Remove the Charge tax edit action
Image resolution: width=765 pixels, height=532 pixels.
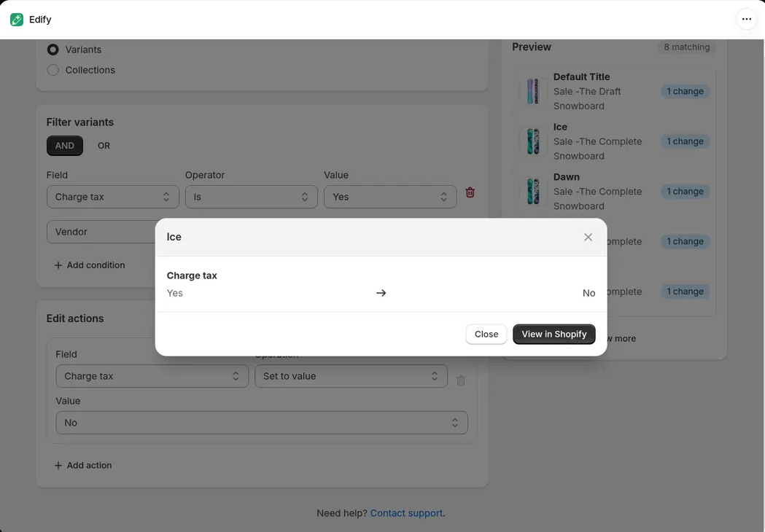pyautogui.click(x=461, y=380)
